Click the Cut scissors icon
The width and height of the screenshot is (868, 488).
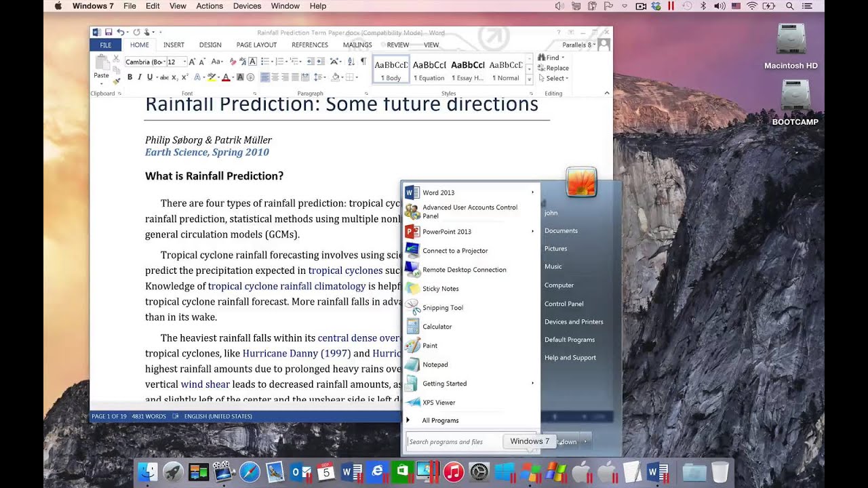(116, 59)
